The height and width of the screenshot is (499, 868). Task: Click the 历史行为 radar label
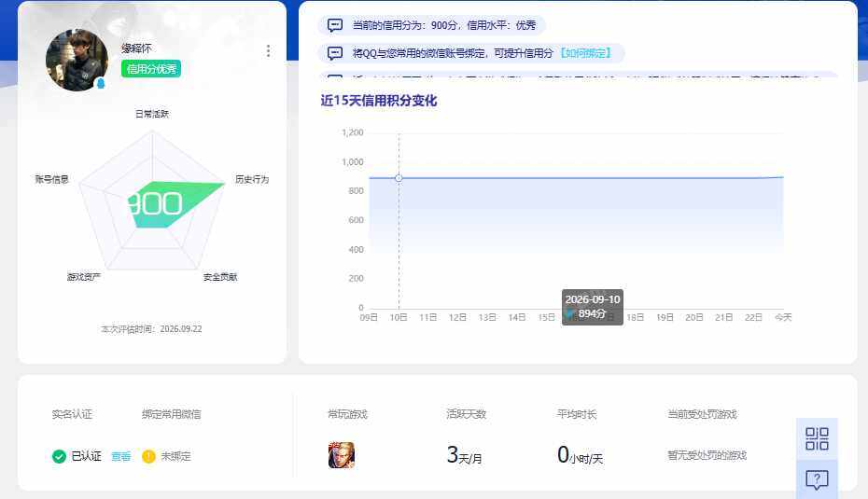click(x=252, y=179)
